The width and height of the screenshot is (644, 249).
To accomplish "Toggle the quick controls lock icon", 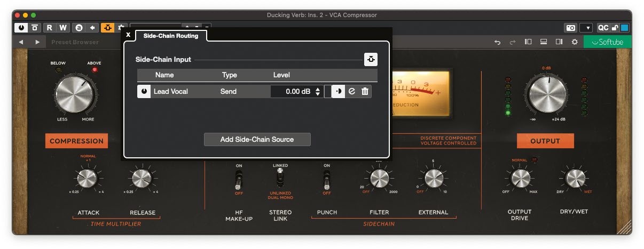I will point(615,28).
